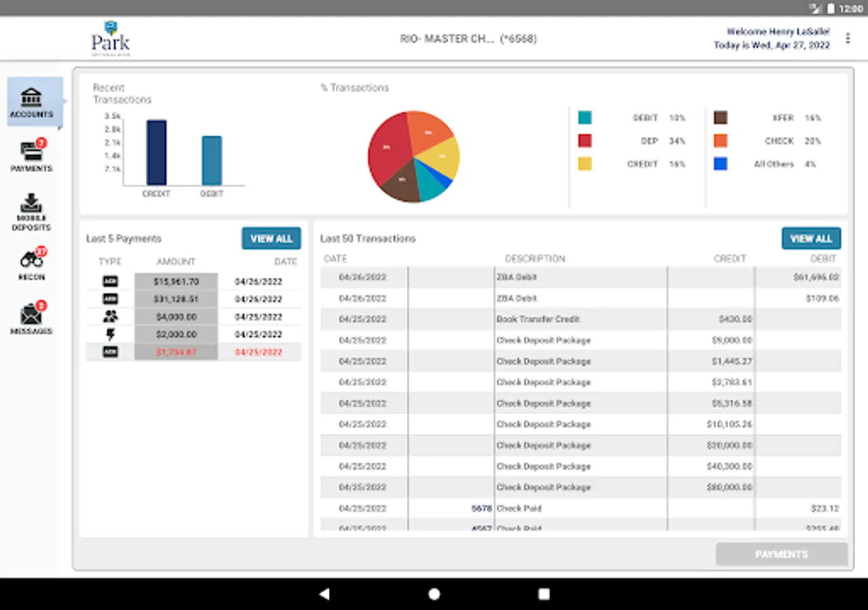Click the ACH icon for the $15,961.70 payment
The image size is (868, 610).
click(110, 281)
